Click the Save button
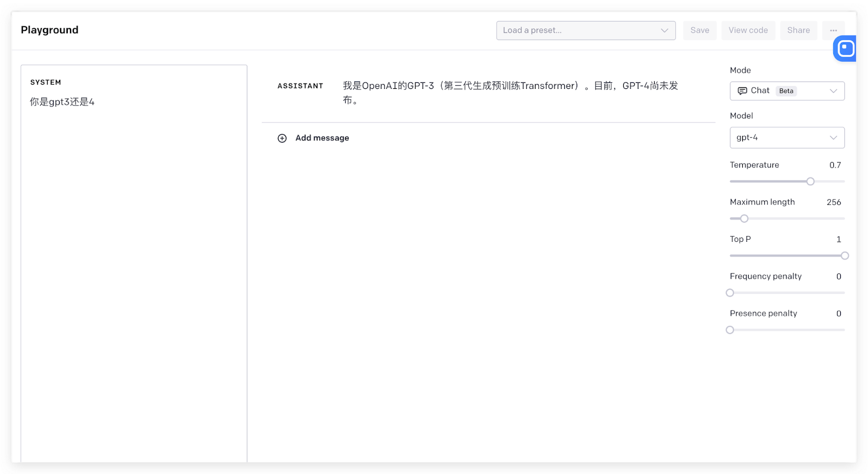The height and width of the screenshot is (474, 868). point(699,30)
